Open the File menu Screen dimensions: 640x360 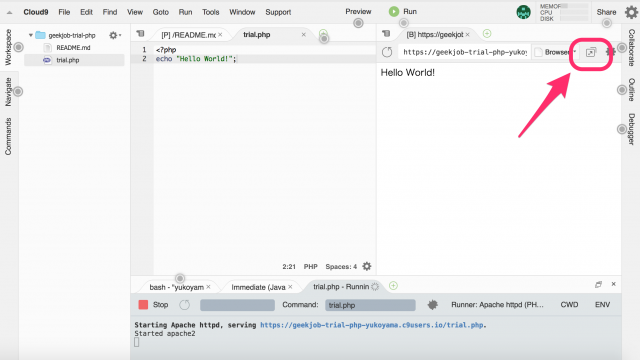coord(64,12)
